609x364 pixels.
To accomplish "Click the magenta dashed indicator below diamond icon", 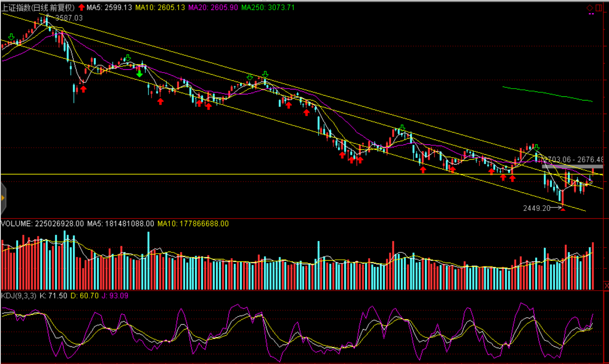I will pyautogui.click(x=591, y=14).
